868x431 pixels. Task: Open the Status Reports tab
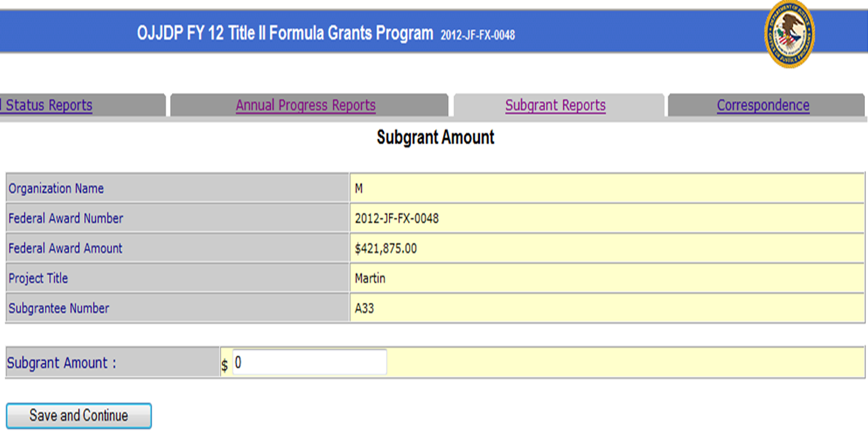[48, 105]
